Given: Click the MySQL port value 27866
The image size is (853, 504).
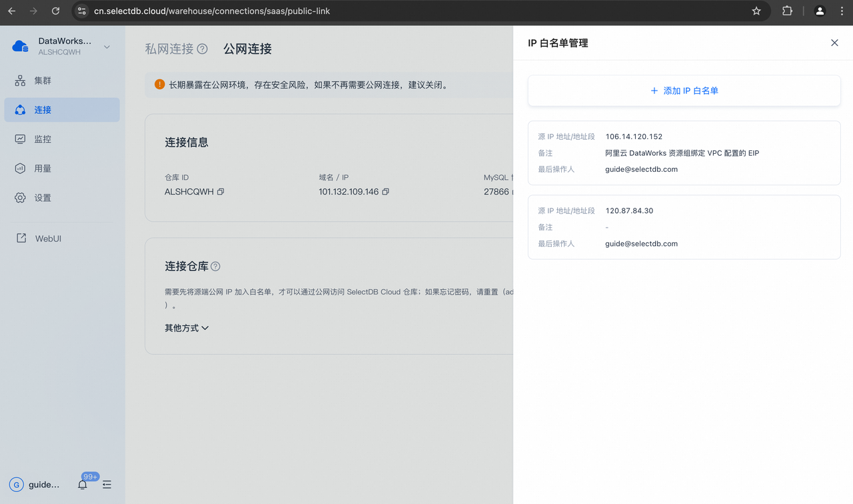Looking at the screenshot, I should pos(496,192).
